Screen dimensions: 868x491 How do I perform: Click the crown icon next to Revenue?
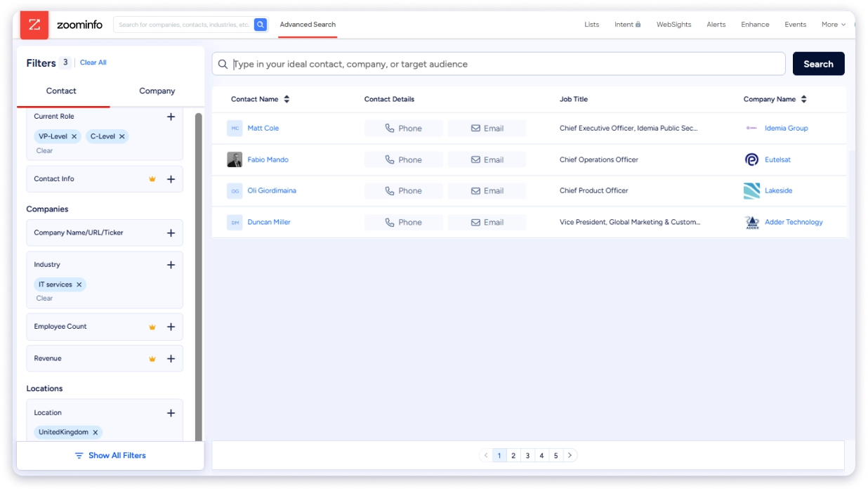pos(152,359)
